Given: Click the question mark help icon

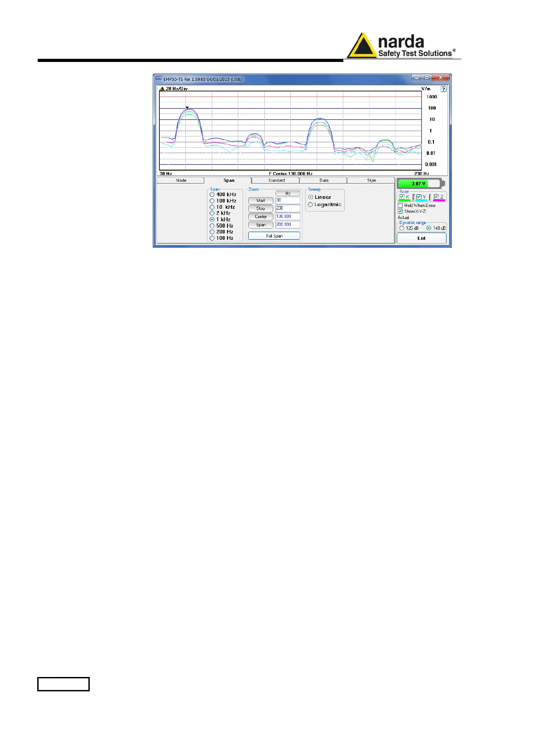Looking at the screenshot, I should 443,89.
